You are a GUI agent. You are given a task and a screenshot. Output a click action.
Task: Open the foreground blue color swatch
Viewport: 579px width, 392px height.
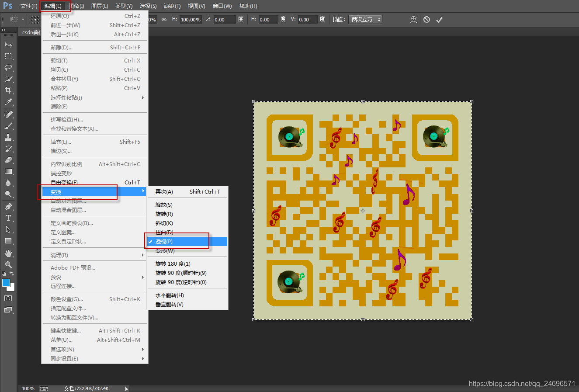[6, 283]
